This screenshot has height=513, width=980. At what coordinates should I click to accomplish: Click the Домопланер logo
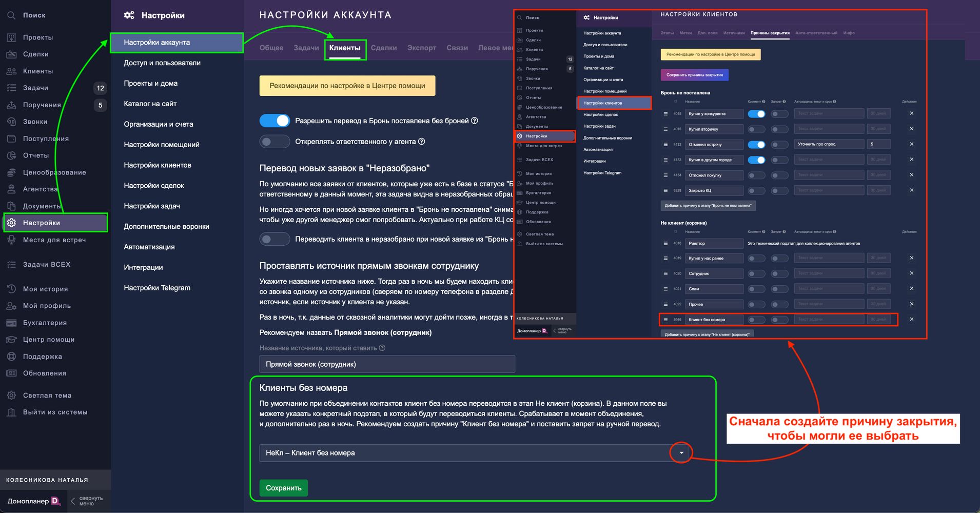(34, 501)
